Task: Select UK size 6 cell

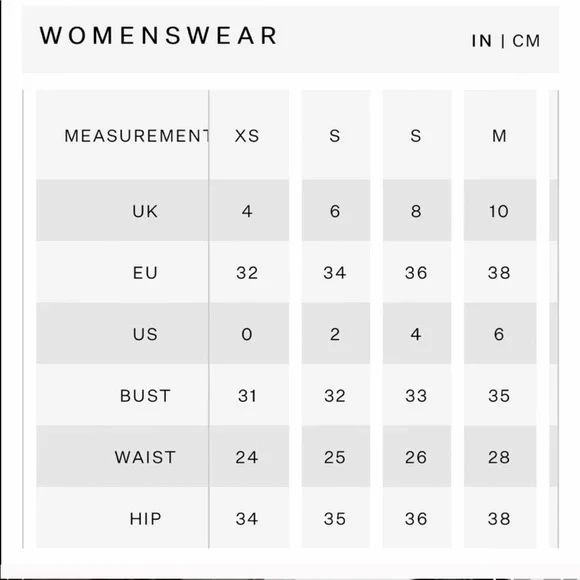Action: tap(335, 211)
